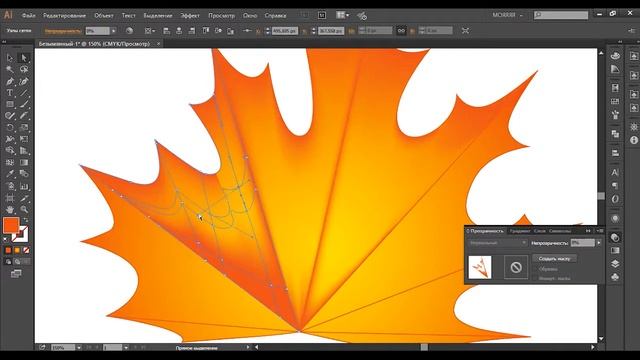
Task: Select the Zoom magnifier tool
Action: point(24,209)
